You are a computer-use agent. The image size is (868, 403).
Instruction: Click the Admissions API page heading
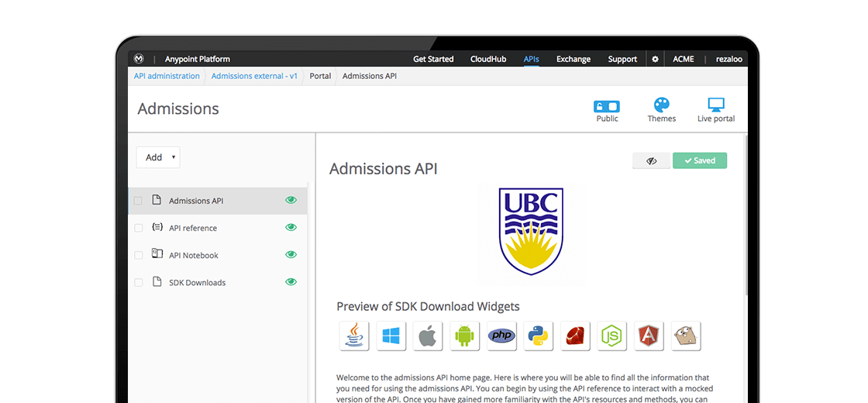[384, 169]
